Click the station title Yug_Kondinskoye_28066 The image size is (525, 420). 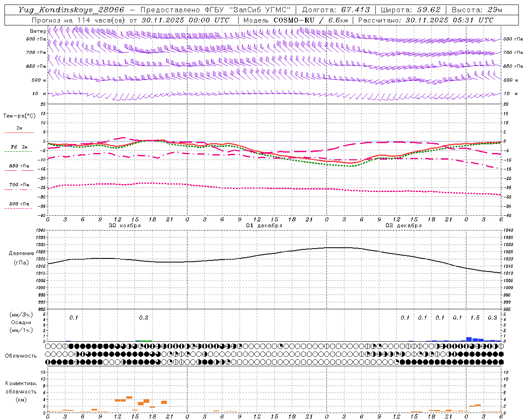pos(71,10)
